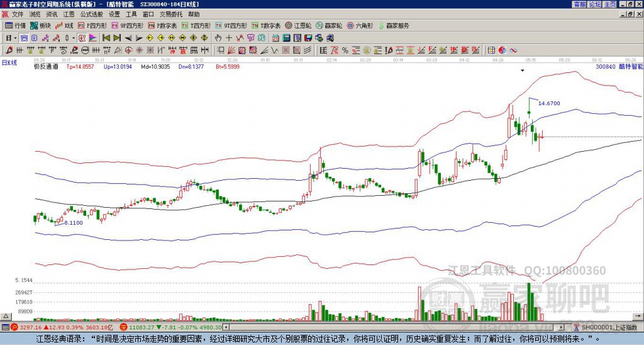The image size is (644, 345).
Task: Open the 文件 menu
Action: [18, 14]
